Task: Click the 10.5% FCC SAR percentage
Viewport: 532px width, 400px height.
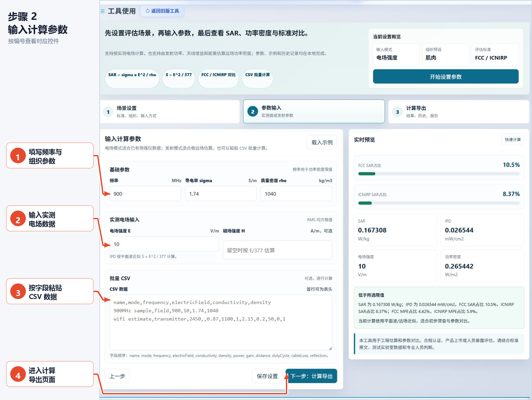Action: [x=511, y=165]
